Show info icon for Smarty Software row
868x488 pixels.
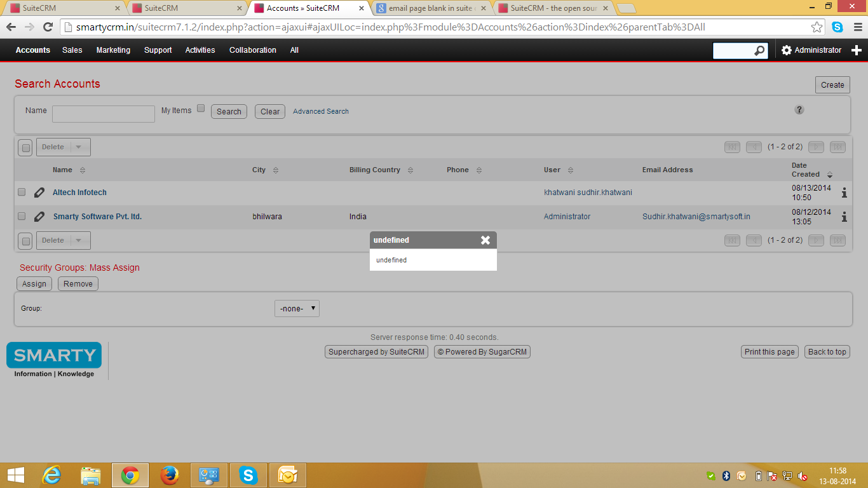[x=844, y=217]
